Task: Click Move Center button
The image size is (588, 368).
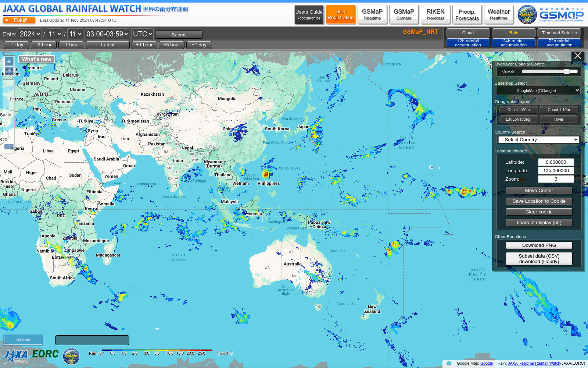Action: 539,191
